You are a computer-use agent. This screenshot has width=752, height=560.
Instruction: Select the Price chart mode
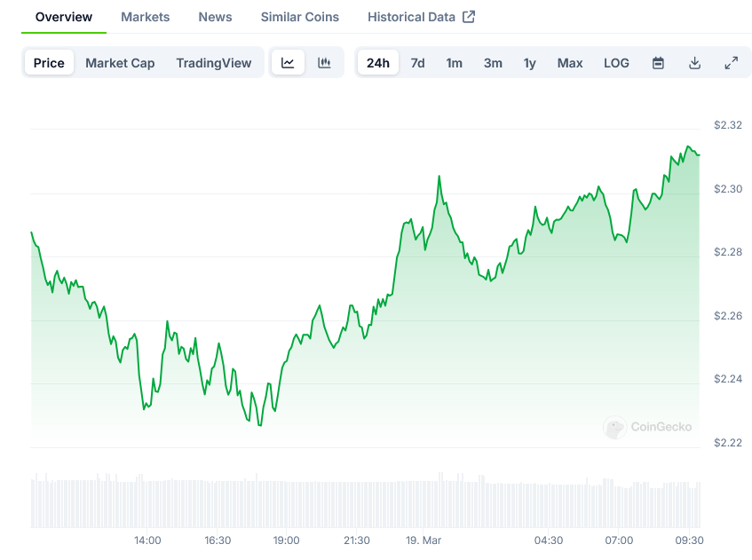pyautogui.click(x=49, y=63)
